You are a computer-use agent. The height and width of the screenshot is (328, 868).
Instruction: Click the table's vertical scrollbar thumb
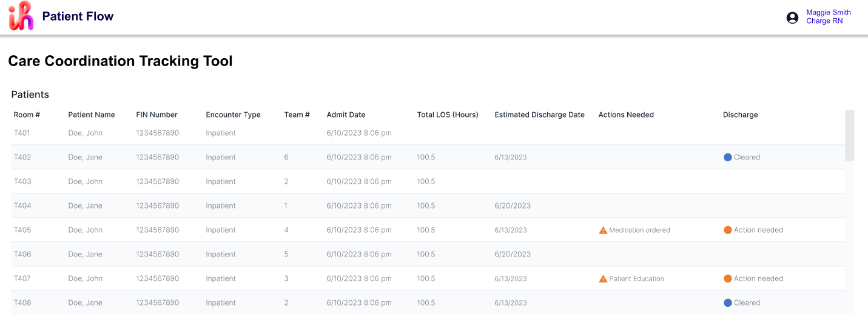pyautogui.click(x=849, y=135)
